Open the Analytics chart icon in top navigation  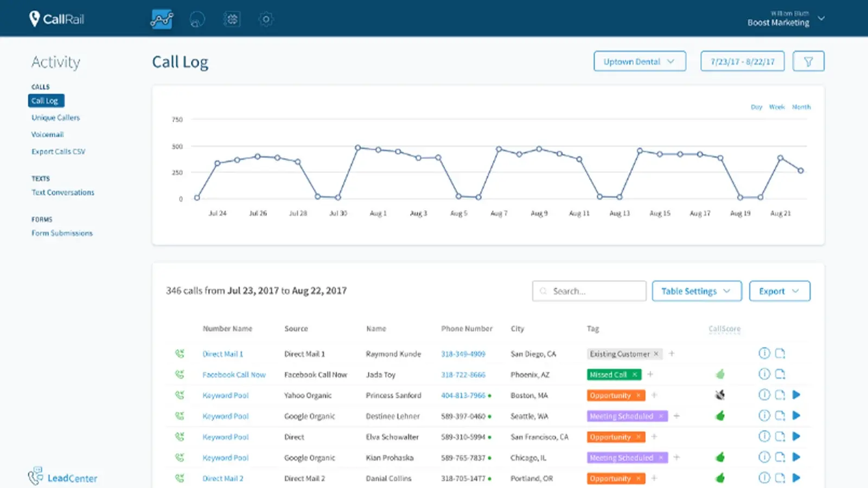162,20
